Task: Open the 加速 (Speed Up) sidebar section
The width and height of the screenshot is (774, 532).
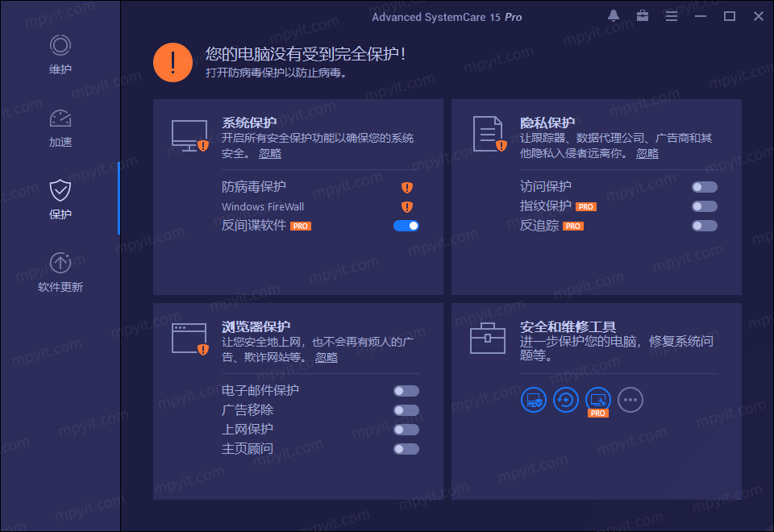Action: click(60, 128)
